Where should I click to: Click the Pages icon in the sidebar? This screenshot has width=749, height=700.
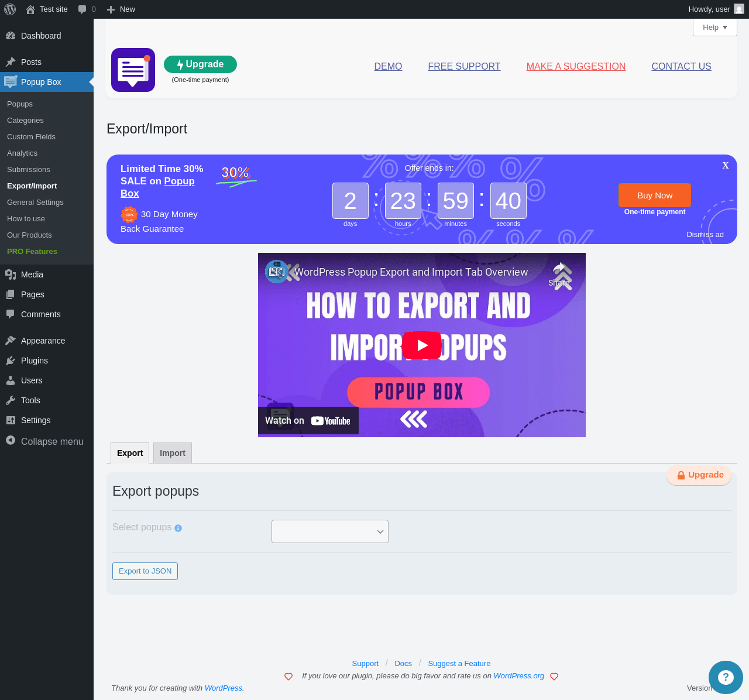(x=11, y=294)
